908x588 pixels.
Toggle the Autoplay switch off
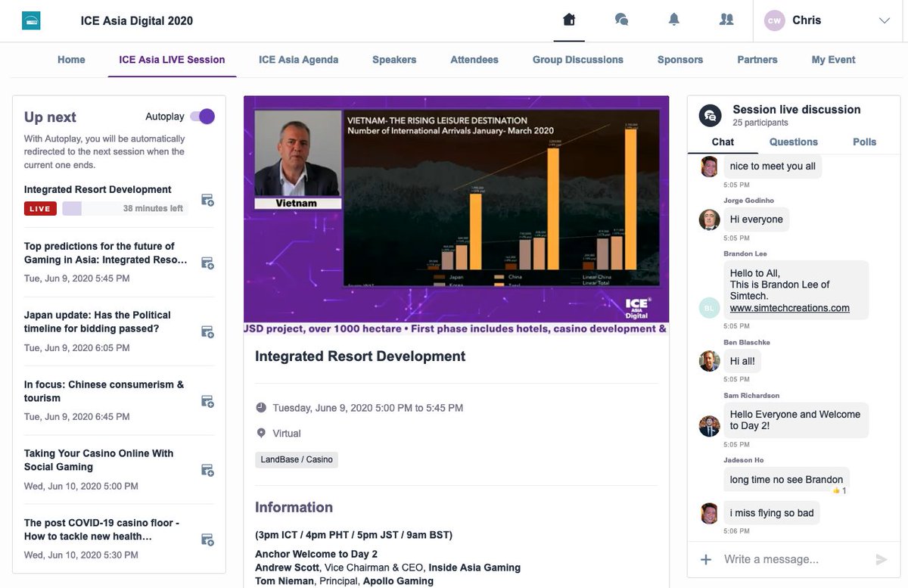coord(202,117)
